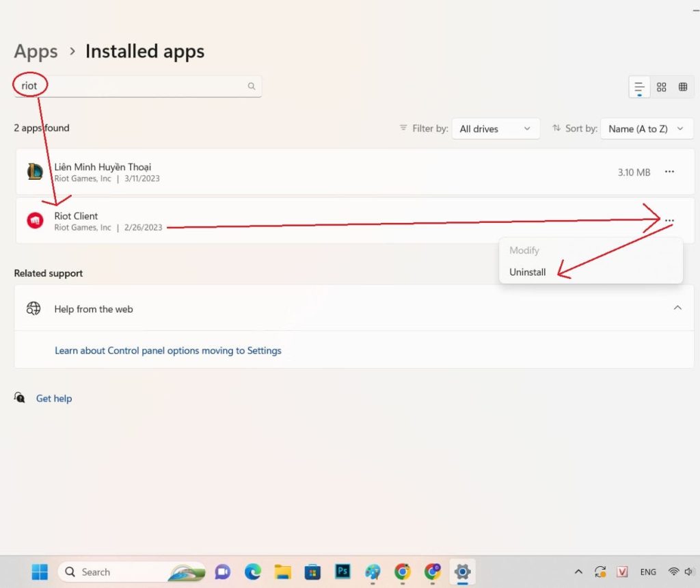This screenshot has width=700, height=588.
Task: Switch to grid view layout
Action: [661, 87]
